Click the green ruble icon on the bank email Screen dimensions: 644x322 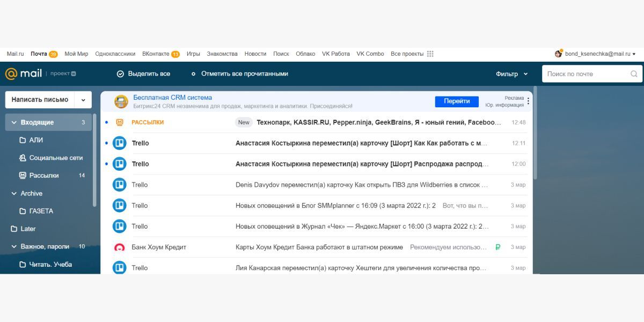498,247
